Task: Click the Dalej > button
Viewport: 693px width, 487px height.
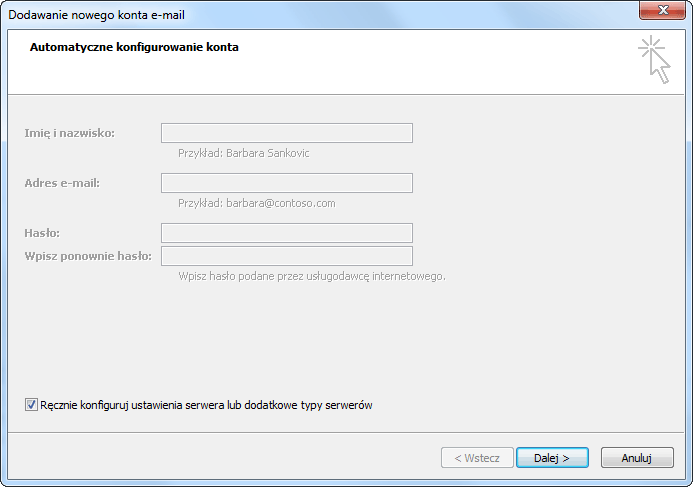Action: click(x=552, y=458)
